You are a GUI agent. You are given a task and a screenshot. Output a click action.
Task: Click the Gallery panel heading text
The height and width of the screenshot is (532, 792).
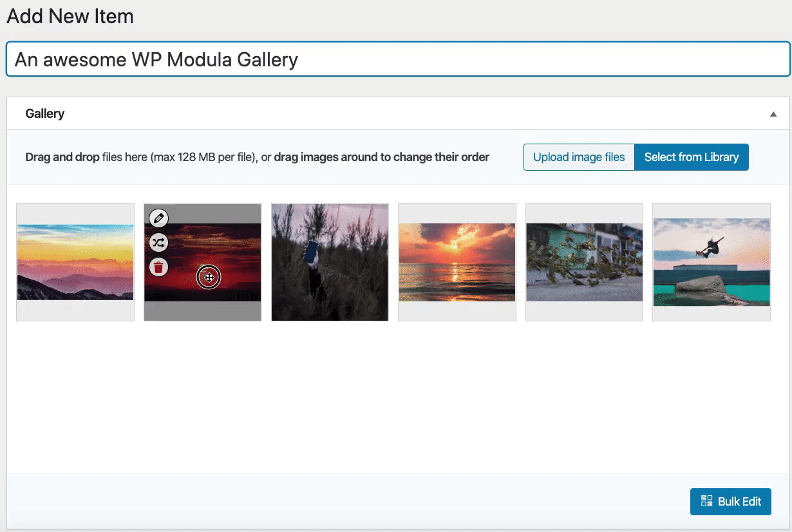click(45, 113)
